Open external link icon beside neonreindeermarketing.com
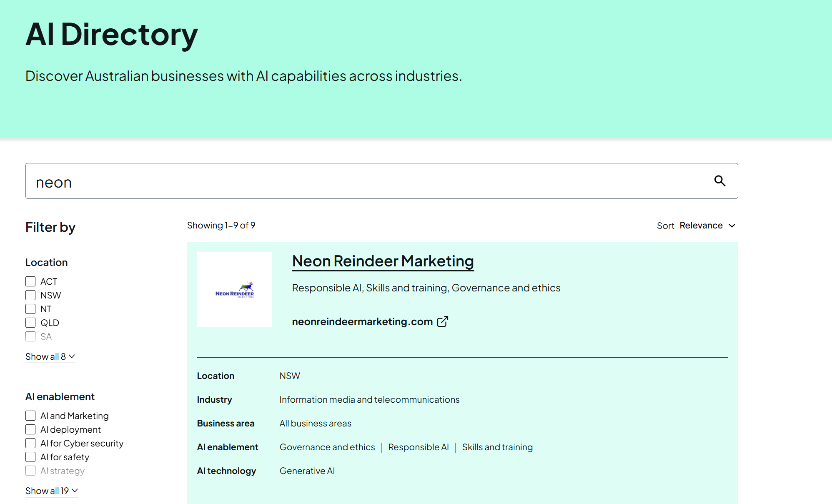 [443, 321]
